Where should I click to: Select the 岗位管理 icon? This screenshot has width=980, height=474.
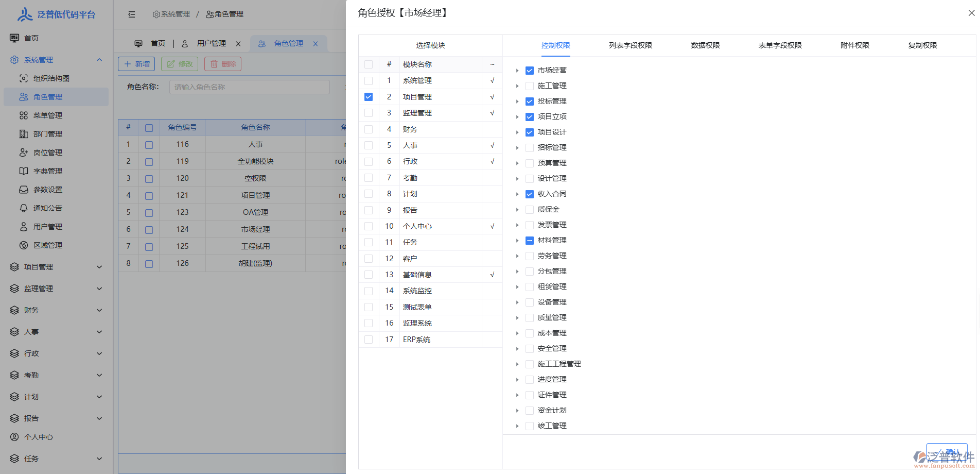click(x=23, y=152)
